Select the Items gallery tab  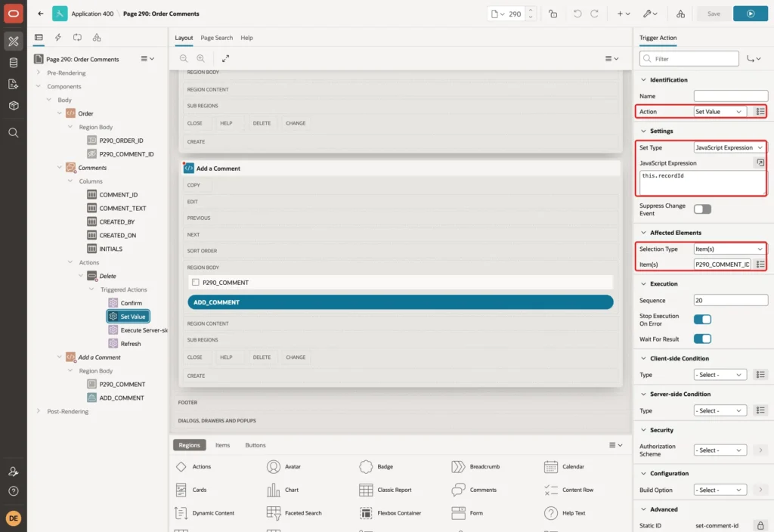coord(223,444)
